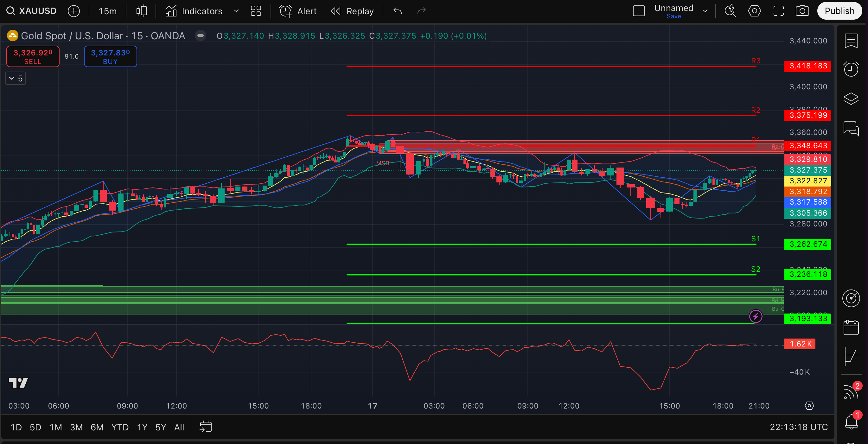Select the YTD date range
The width and height of the screenshot is (868, 444).
coord(120,427)
